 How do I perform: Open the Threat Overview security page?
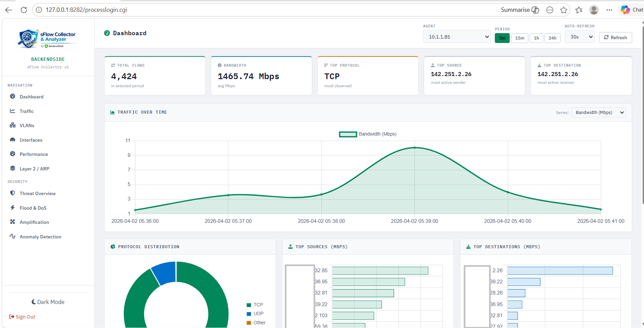point(38,193)
